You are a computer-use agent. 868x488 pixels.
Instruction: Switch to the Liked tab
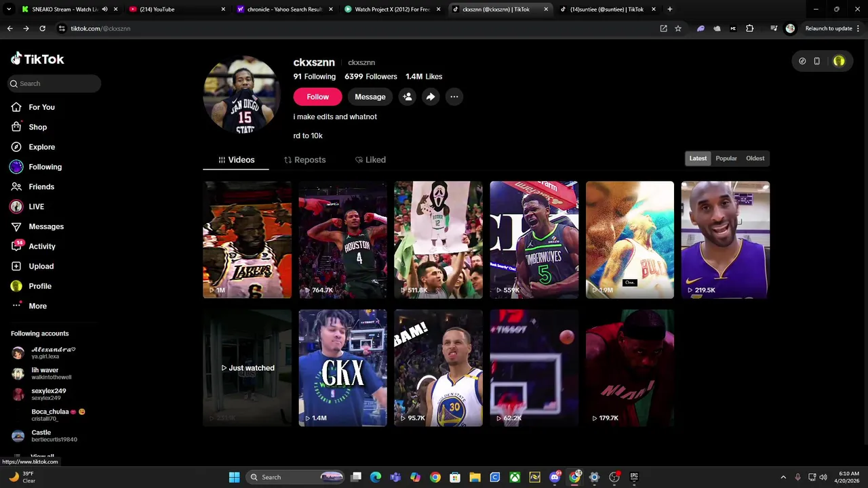click(x=370, y=160)
